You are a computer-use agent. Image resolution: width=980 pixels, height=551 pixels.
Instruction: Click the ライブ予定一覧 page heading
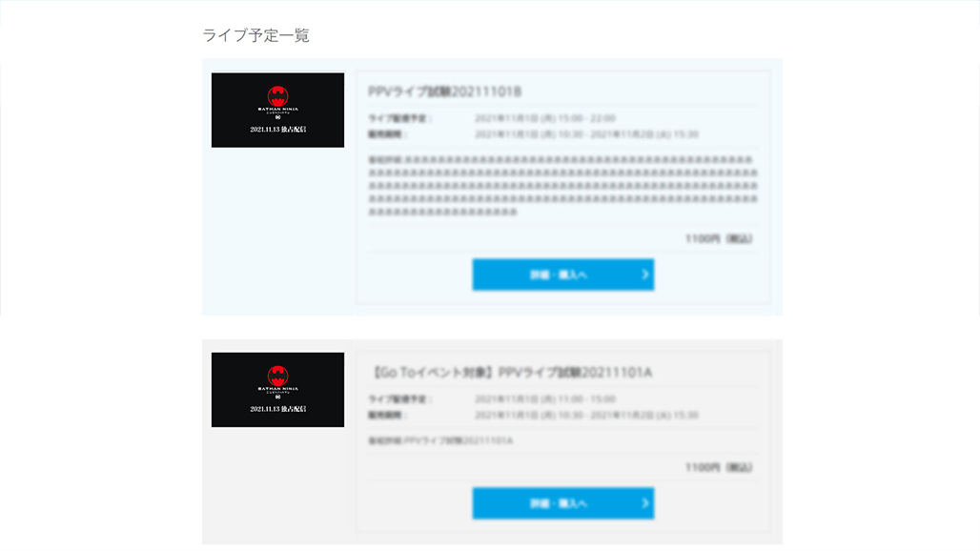pyautogui.click(x=255, y=35)
